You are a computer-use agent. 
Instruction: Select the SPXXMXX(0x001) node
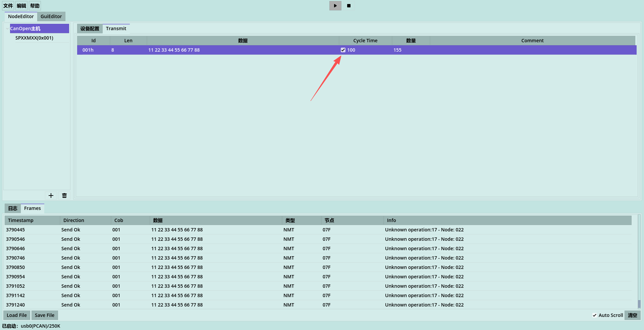[34, 38]
